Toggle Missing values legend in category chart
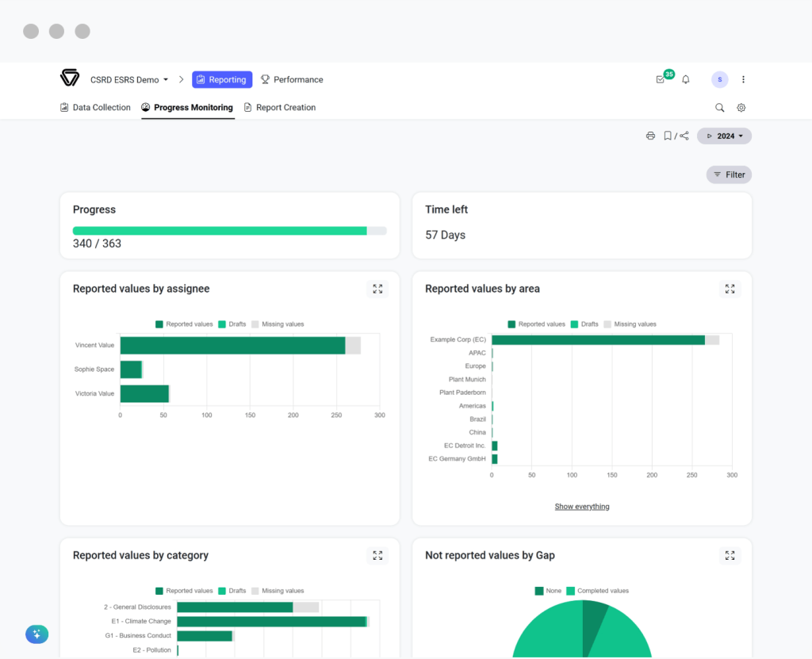Image resolution: width=812 pixels, height=659 pixels. (278, 591)
